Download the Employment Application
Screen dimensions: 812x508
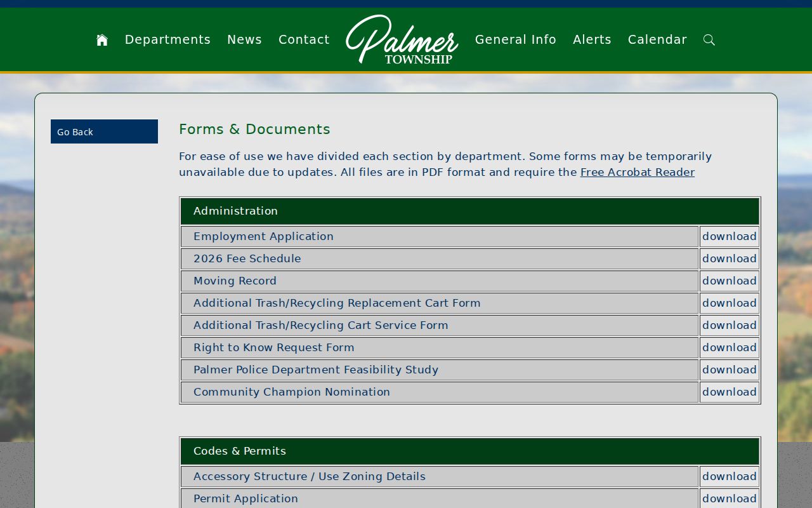pos(730,236)
